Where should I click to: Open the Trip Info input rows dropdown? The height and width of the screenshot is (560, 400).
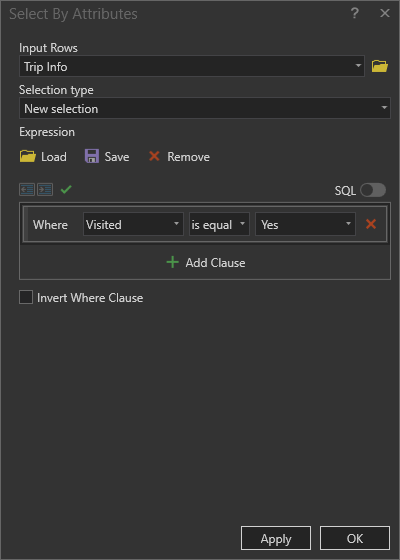pos(192,66)
